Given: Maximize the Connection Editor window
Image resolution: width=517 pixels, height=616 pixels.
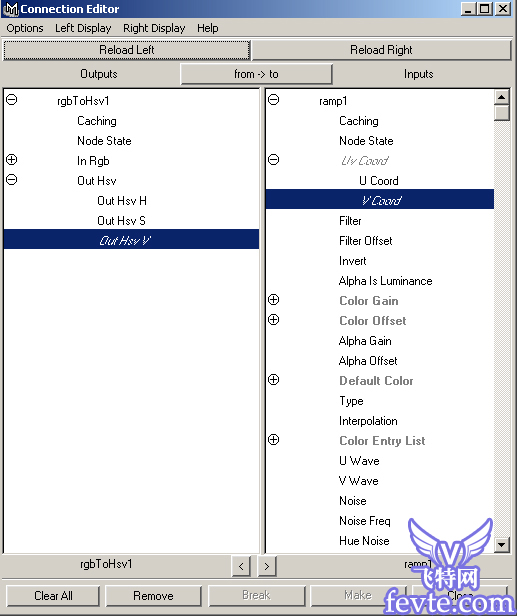Looking at the screenshot, I should point(485,9).
